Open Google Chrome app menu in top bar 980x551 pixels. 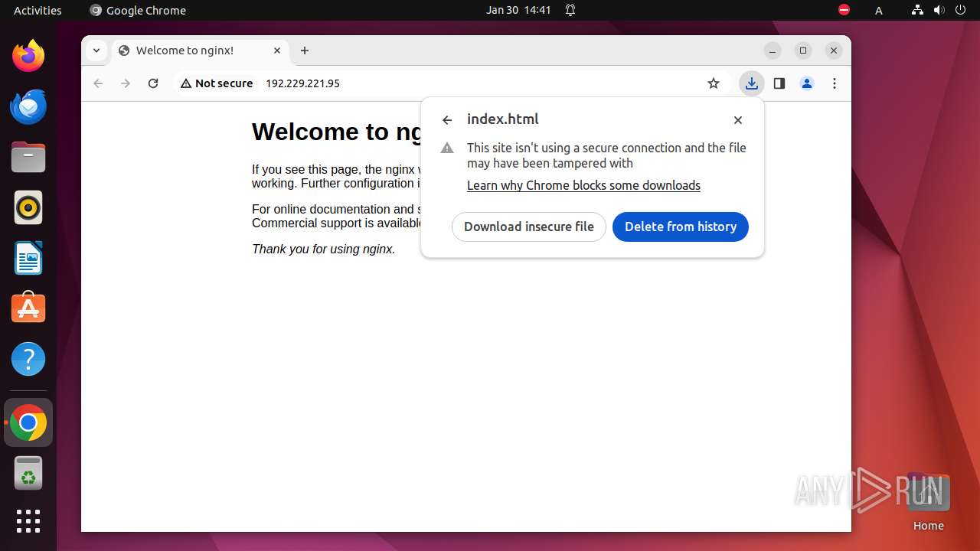(138, 10)
